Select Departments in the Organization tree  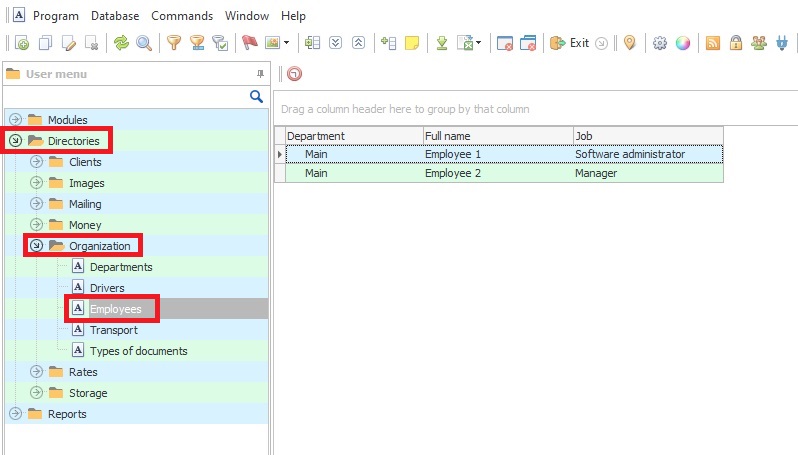click(x=120, y=267)
